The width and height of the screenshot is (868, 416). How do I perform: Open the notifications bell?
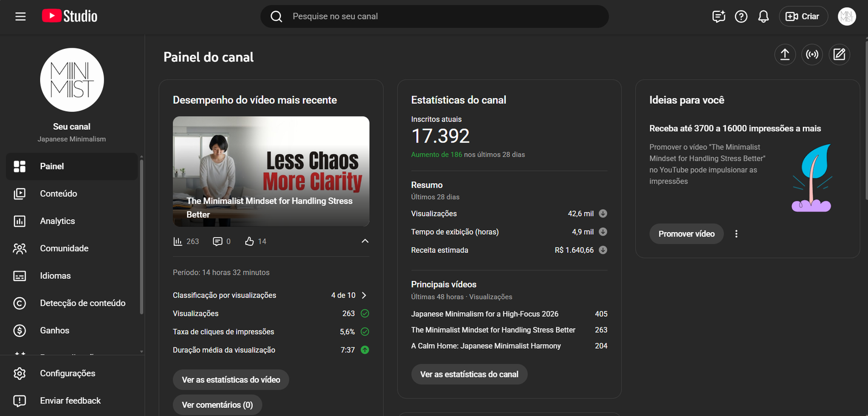point(763,16)
